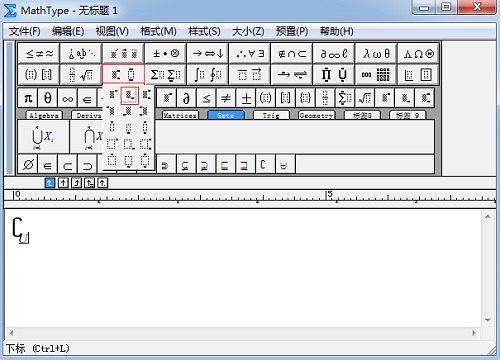Screen dimensions: 500x360
Task: Open the summation templates palette
Action: point(165,75)
